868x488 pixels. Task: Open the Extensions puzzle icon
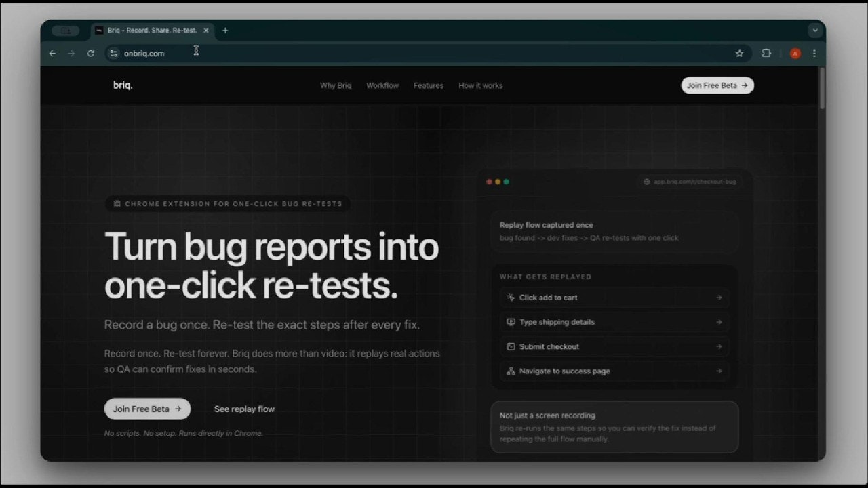(766, 54)
